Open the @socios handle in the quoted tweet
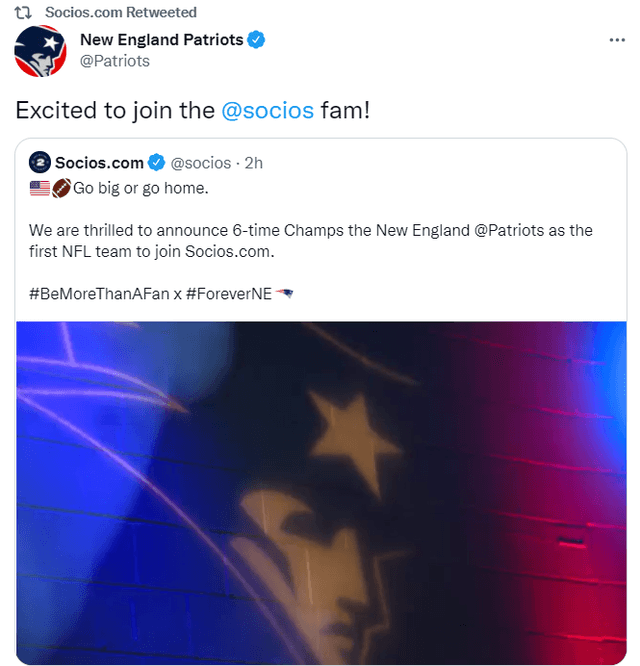 pyautogui.click(x=201, y=162)
